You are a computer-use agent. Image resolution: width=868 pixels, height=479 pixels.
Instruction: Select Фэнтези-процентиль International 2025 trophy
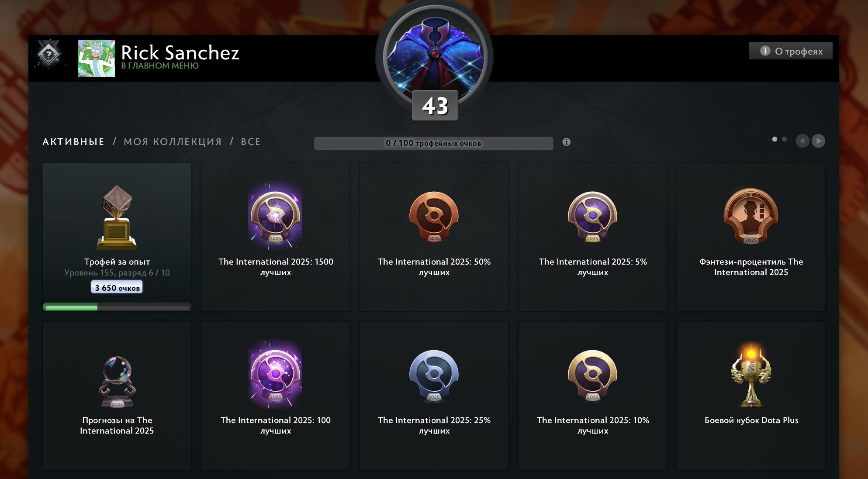click(x=751, y=237)
